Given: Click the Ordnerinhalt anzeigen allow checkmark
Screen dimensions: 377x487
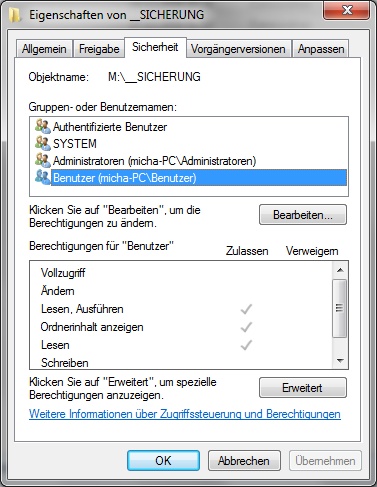Looking at the screenshot, I should pyautogui.click(x=246, y=327).
